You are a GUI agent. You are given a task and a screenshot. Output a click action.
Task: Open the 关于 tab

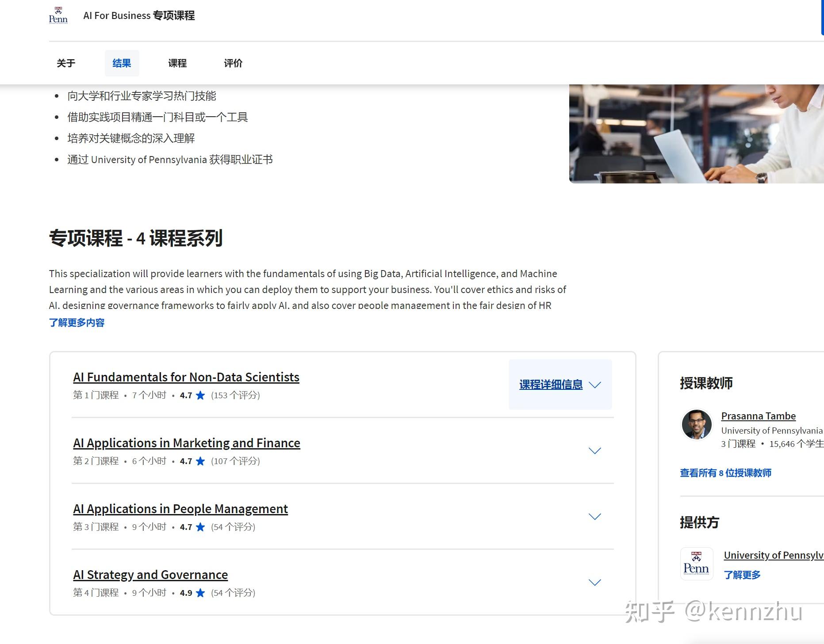click(x=65, y=63)
